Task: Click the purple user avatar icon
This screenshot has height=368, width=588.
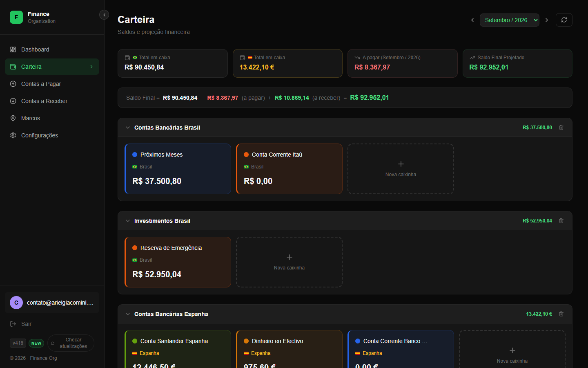Action: (x=16, y=303)
